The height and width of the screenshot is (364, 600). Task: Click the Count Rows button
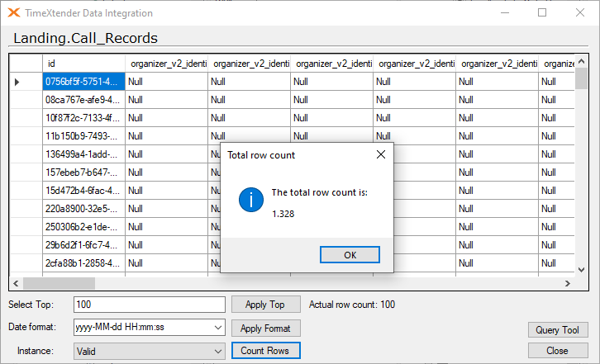[x=265, y=351]
